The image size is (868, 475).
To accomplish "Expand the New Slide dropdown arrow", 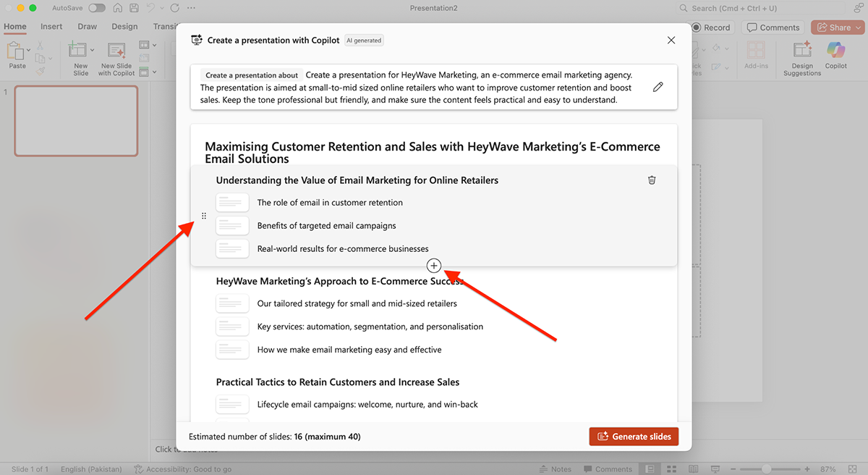I will click(x=93, y=51).
